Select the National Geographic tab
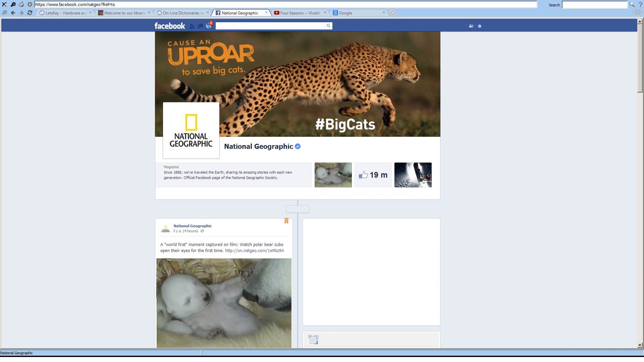 239,13
